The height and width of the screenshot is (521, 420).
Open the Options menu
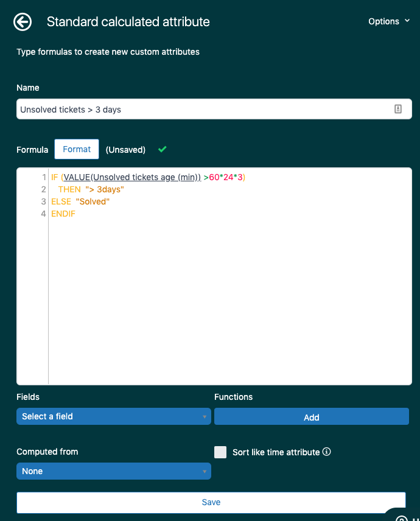click(x=388, y=21)
